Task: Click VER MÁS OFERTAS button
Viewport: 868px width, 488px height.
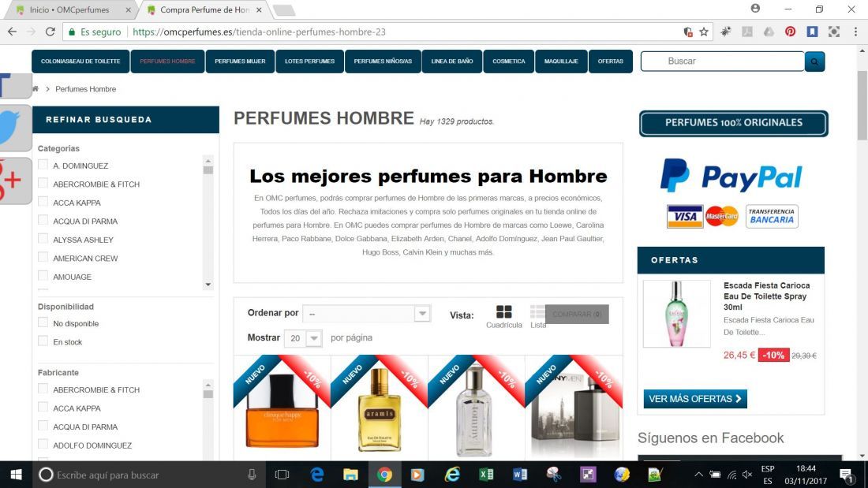Action: click(x=694, y=399)
